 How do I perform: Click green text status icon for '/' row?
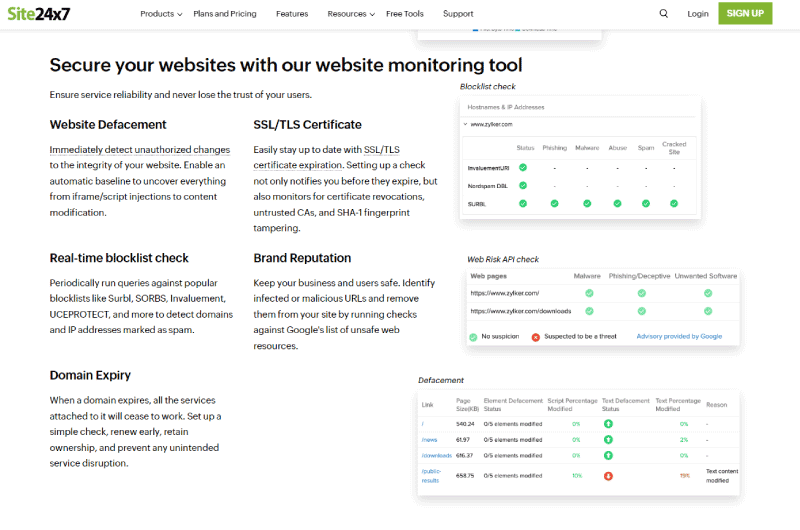click(x=608, y=424)
